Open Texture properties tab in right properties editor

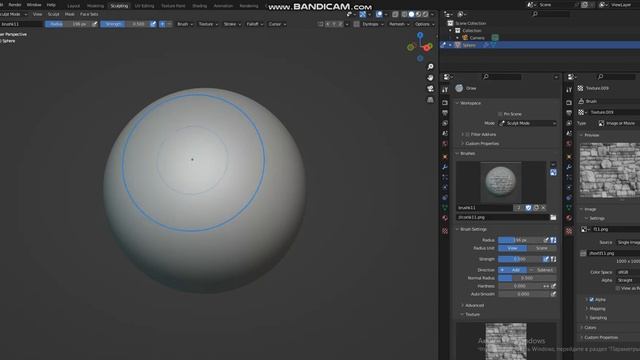pos(569,231)
